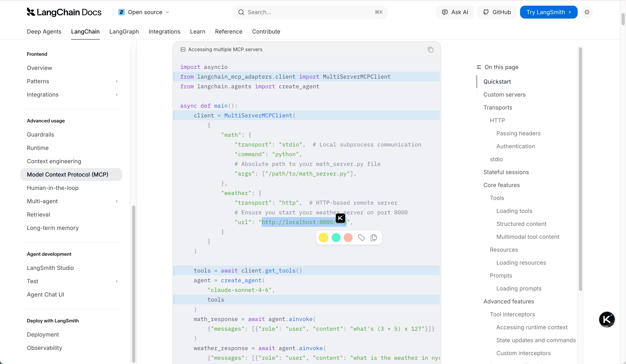Image resolution: width=626 pixels, height=364 pixels.
Task: Select Model Context Protocol (MCP) page
Action: pos(71,175)
